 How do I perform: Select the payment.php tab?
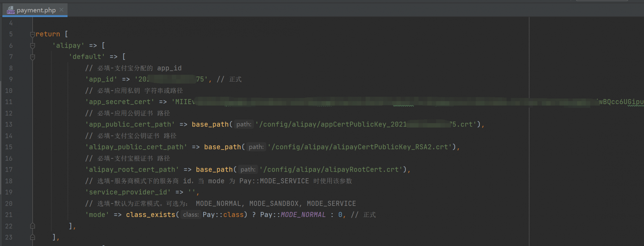(x=35, y=10)
